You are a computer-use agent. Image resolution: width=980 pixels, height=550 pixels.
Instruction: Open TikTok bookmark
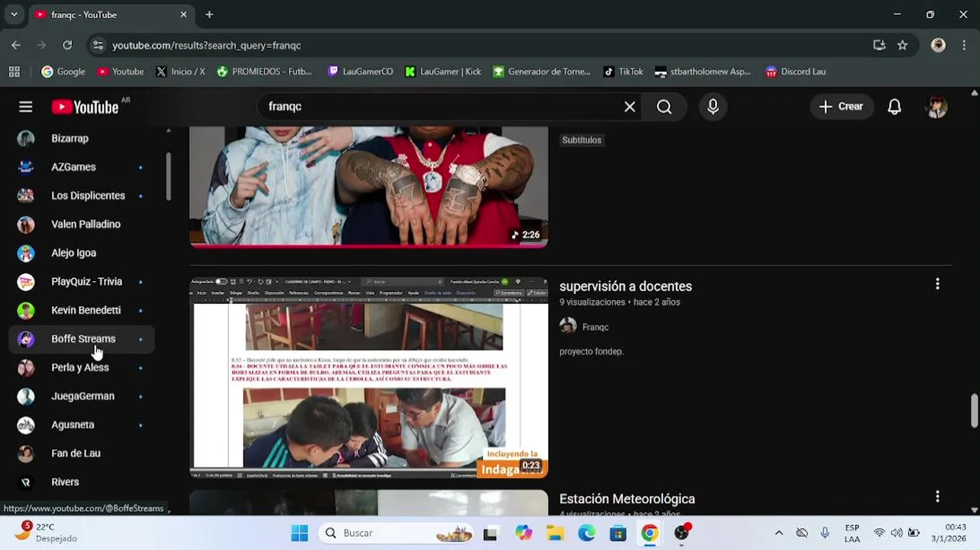click(x=624, y=72)
